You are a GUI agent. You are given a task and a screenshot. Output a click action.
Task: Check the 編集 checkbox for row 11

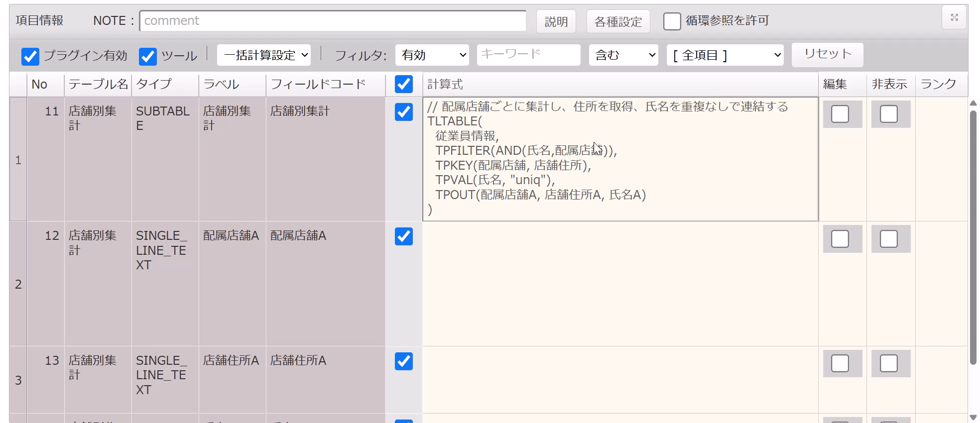coord(840,114)
